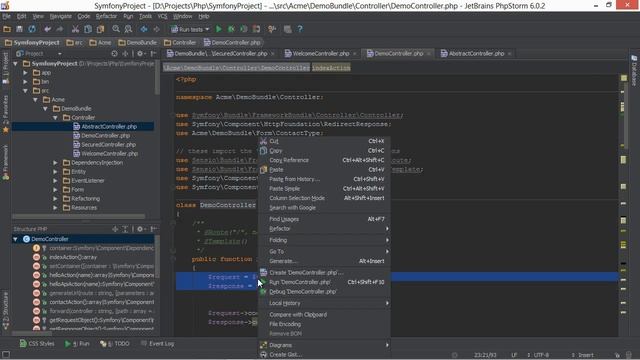Collapse the Acme folder node
The image size is (640, 360).
coord(36,100)
